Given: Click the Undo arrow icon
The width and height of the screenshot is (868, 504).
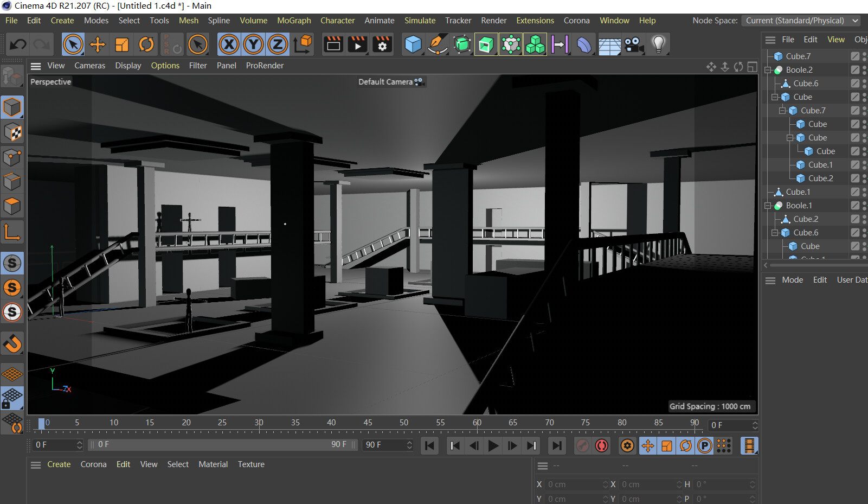Looking at the screenshot, I should coord(18,44).
